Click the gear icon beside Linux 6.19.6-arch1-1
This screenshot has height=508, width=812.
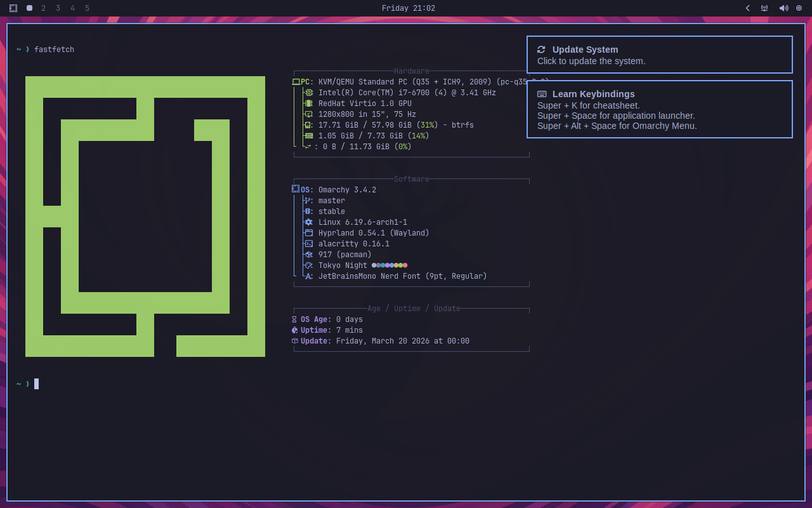tap(308, 222)
